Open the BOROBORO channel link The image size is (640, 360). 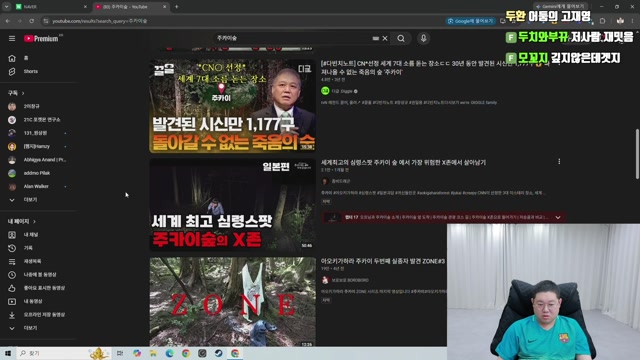pos(350,280)
